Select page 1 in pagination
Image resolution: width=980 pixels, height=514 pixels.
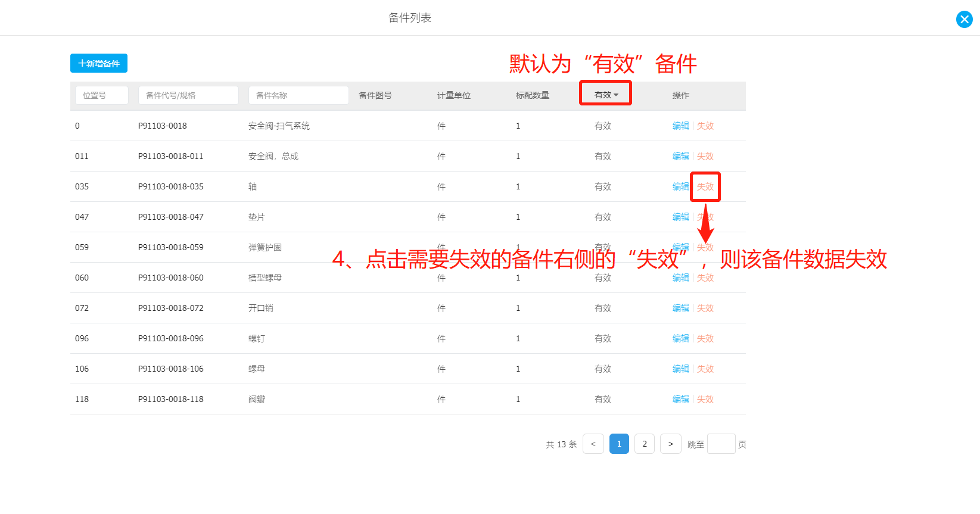coord(619,444)
